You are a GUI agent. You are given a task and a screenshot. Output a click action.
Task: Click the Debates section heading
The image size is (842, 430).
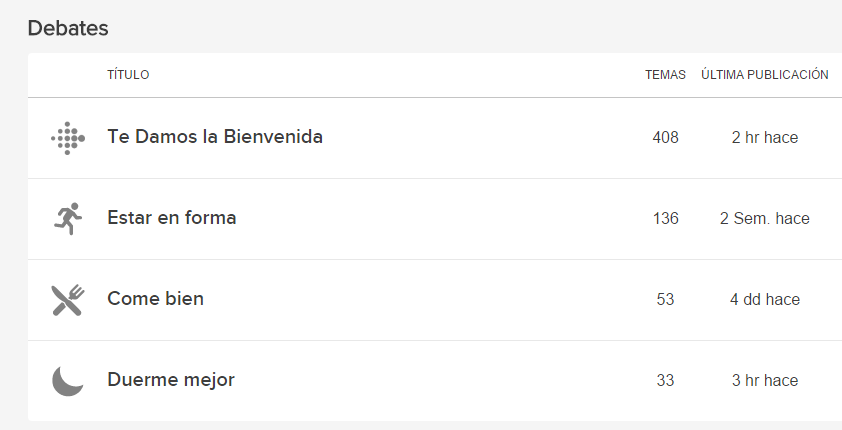[68, 28]
